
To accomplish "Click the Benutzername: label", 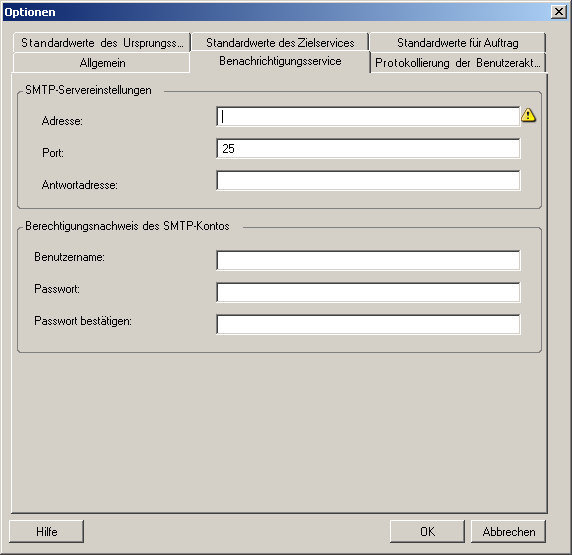I will click(x=69, y=257).
